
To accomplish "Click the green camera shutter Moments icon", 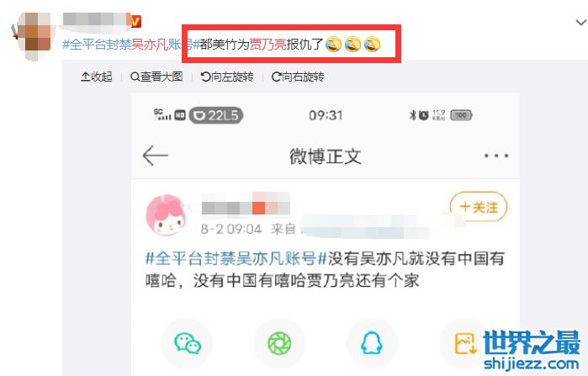I will [x=279, y=343].
